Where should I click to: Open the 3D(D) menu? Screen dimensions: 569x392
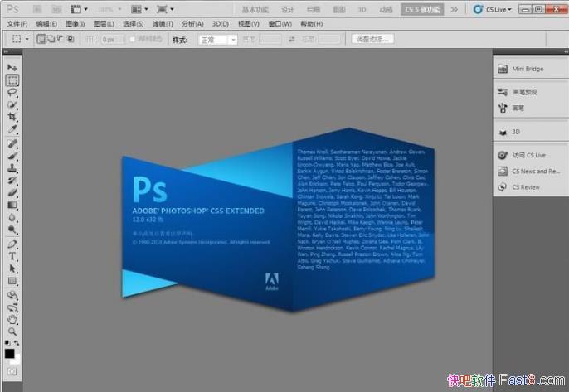coord(221,24)
